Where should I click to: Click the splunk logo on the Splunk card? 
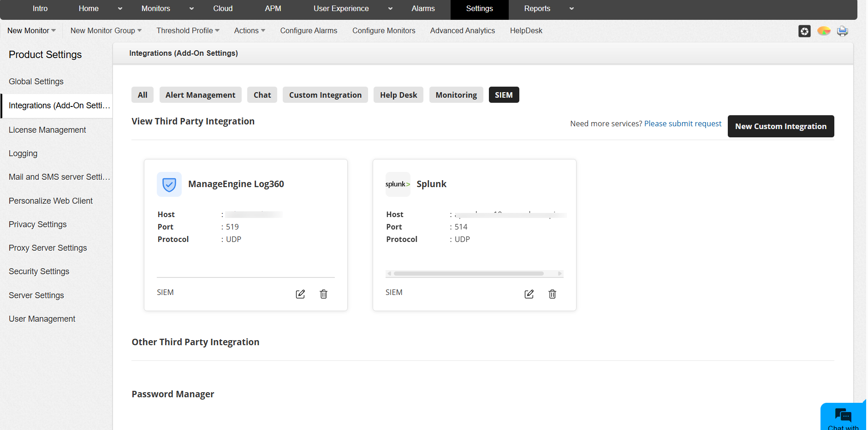point(398,184)
